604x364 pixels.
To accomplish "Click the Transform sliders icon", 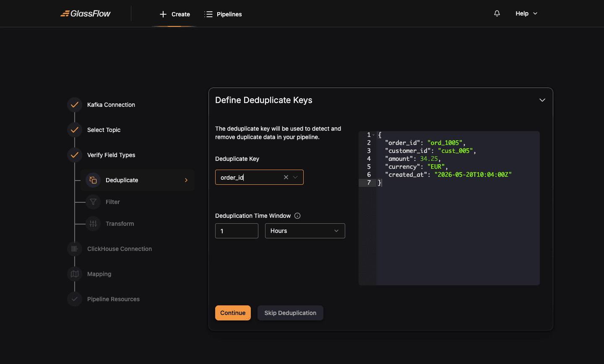I will [x=93, y=224].
